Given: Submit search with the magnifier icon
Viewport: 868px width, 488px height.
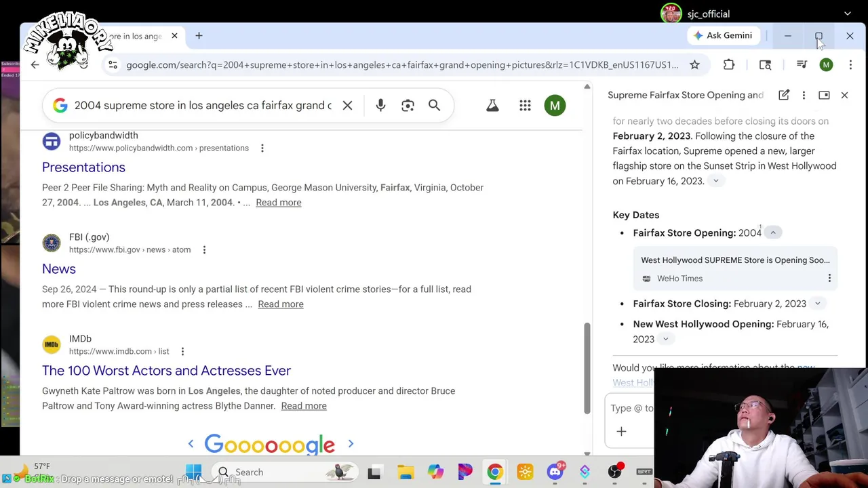Looking at the screenshot, I should [x=434, y=106].
